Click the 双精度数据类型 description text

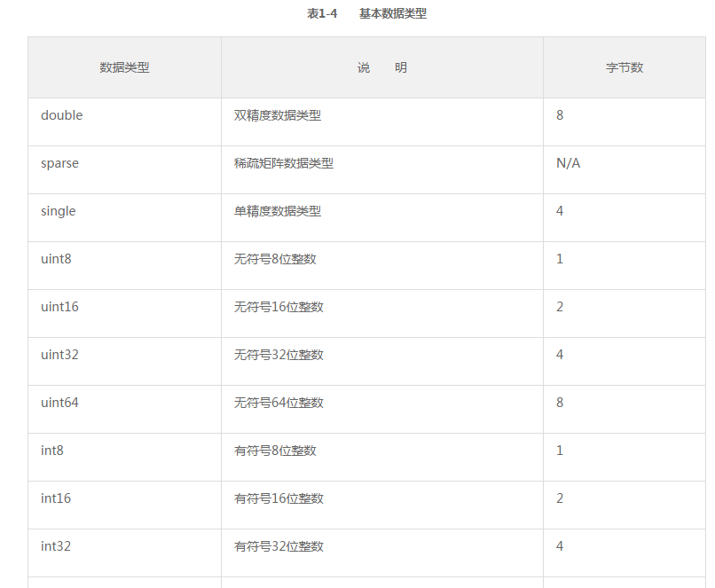(x=278, y=115)
